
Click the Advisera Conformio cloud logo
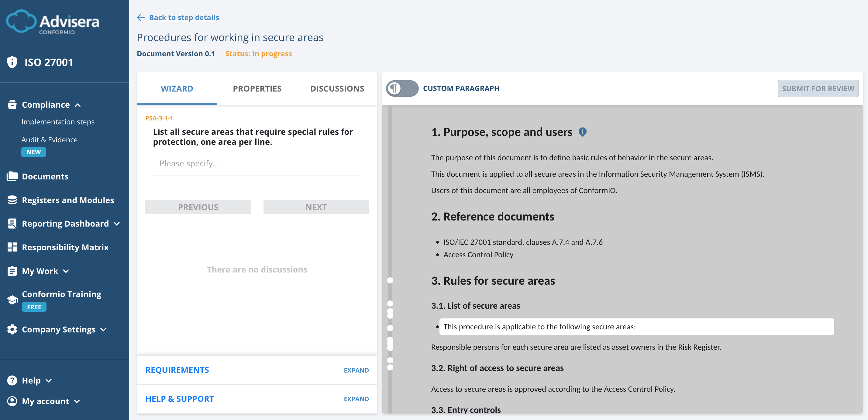[21, 21]
